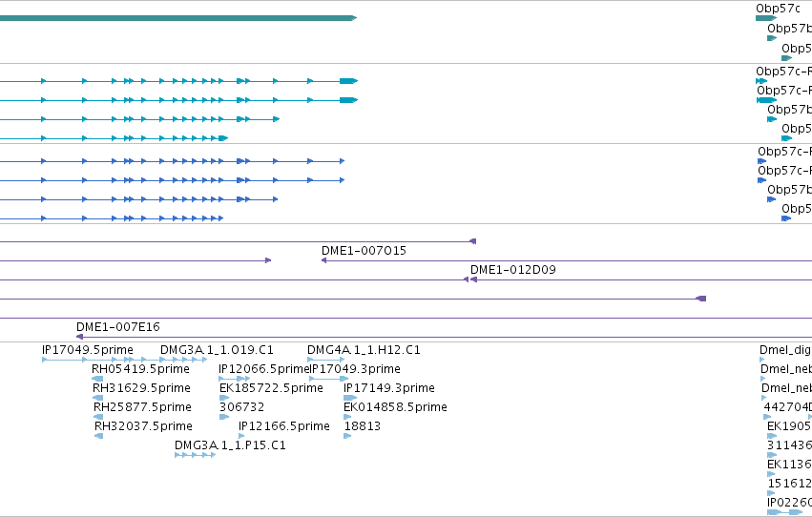The width and height of the screenshot is (812, 517).
Task: Select the RH05419.5prime label
Action: (x=140, y=369)
